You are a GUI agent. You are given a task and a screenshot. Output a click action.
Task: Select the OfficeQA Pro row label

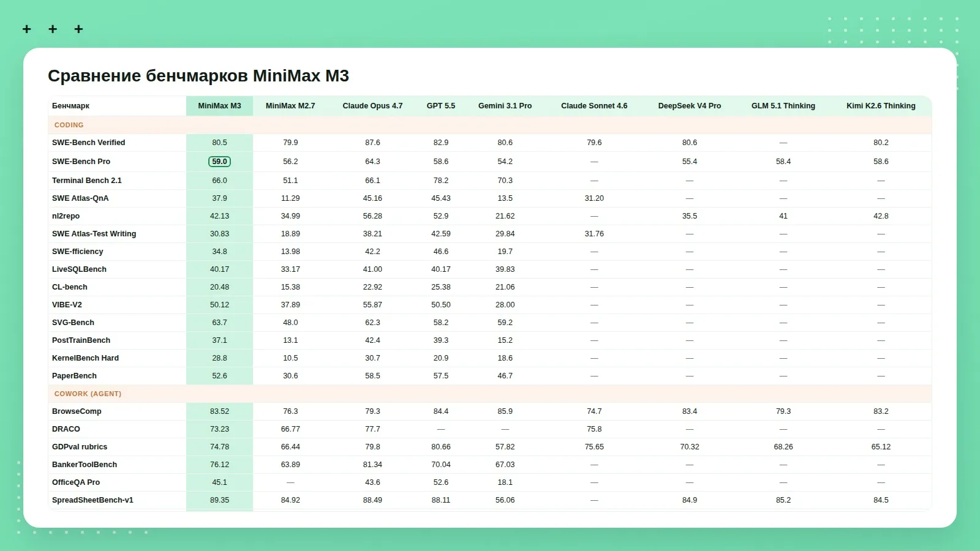76,482
